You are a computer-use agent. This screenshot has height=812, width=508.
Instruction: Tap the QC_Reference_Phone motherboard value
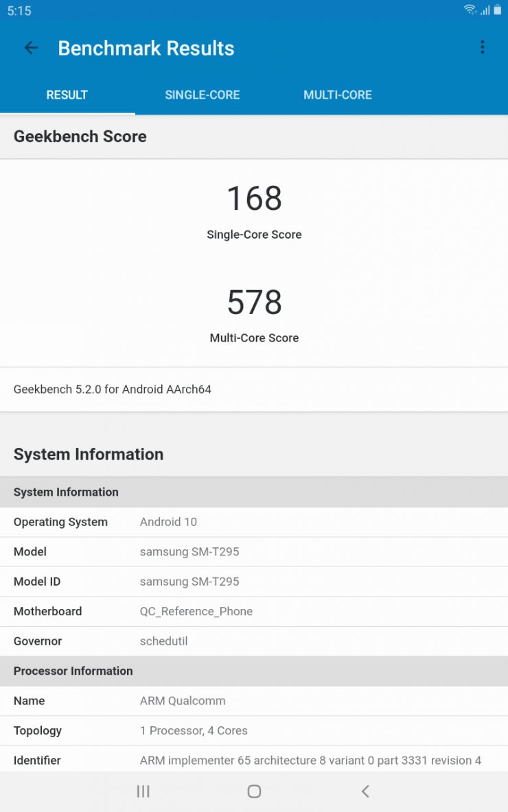(x=196, y=612)
